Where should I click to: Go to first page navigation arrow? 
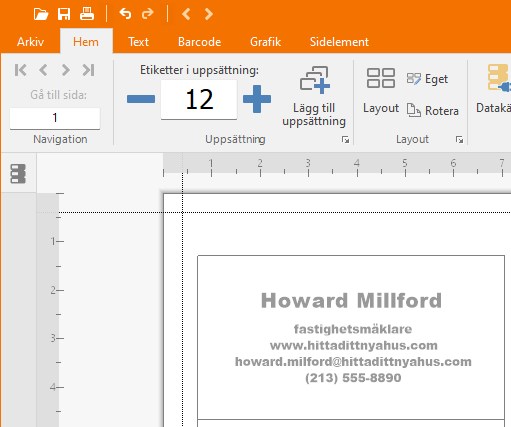(x=21, y=70)
